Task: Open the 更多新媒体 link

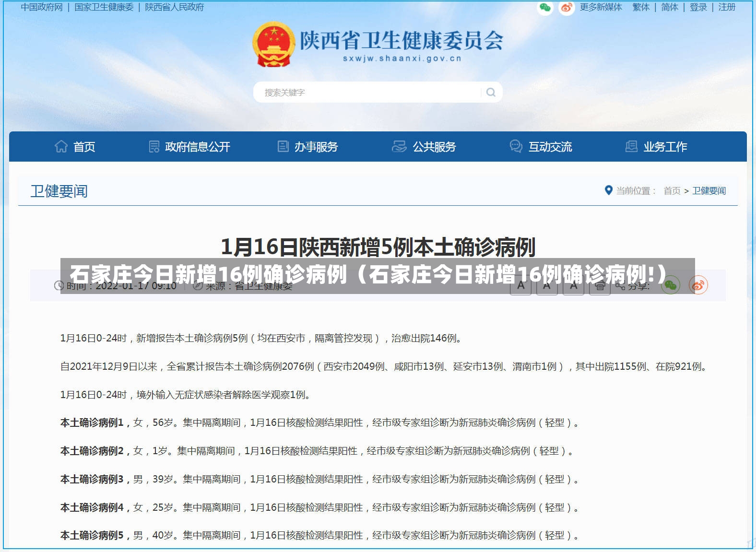Action: pyautogui.click(x=601, y=7)
